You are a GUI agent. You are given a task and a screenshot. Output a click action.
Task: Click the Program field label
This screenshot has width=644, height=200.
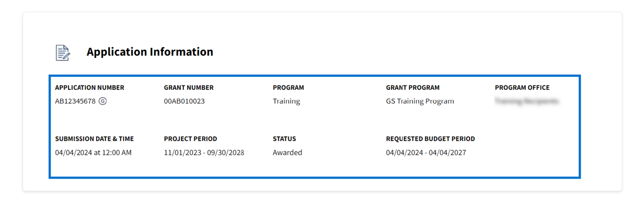(288, 88)
